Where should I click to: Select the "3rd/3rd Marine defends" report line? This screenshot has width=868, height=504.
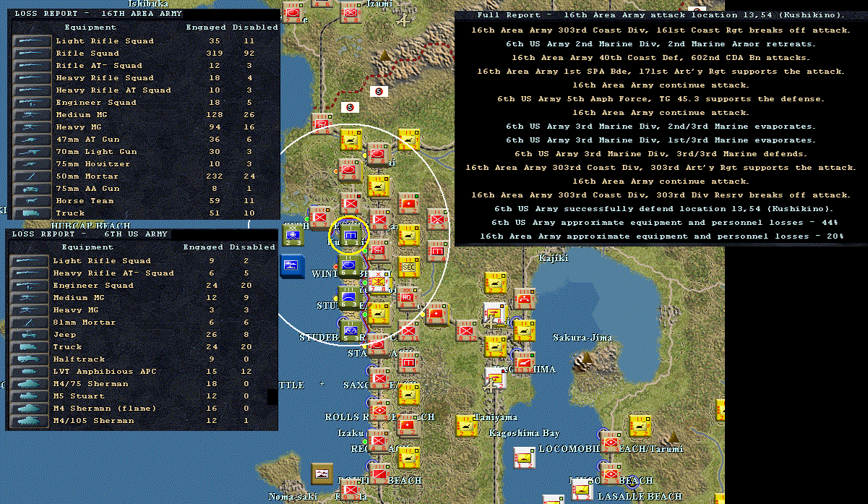coord(661,154)
